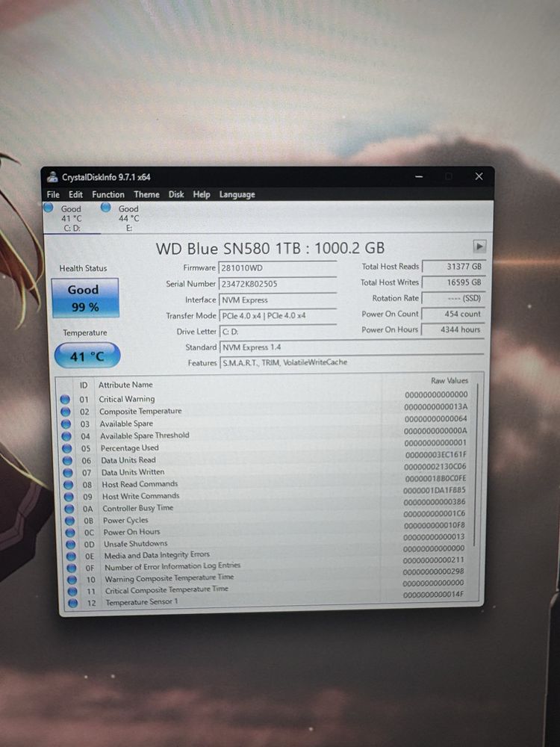
Task: Click the Standard field NVM Express 1.4
Action: coord(352,347)
